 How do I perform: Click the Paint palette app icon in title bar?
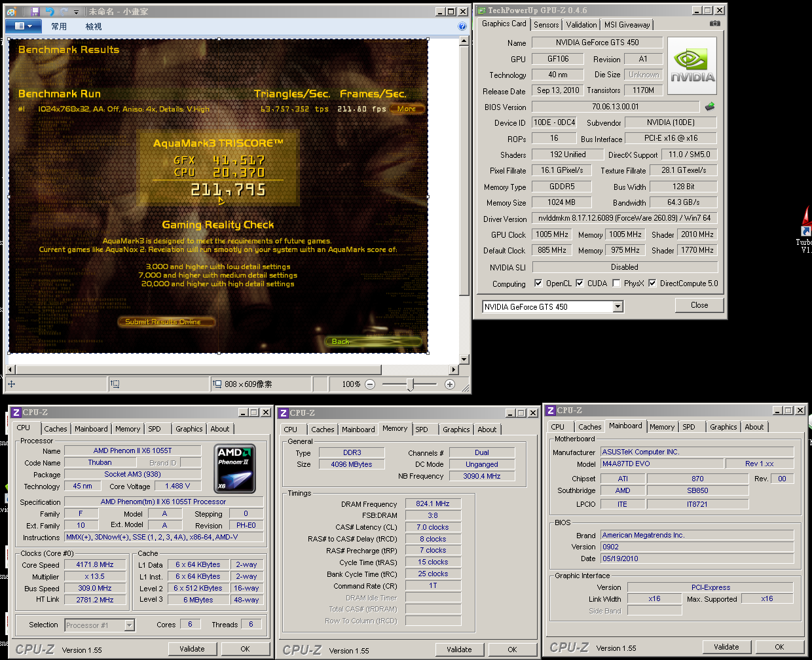[12, 12]
